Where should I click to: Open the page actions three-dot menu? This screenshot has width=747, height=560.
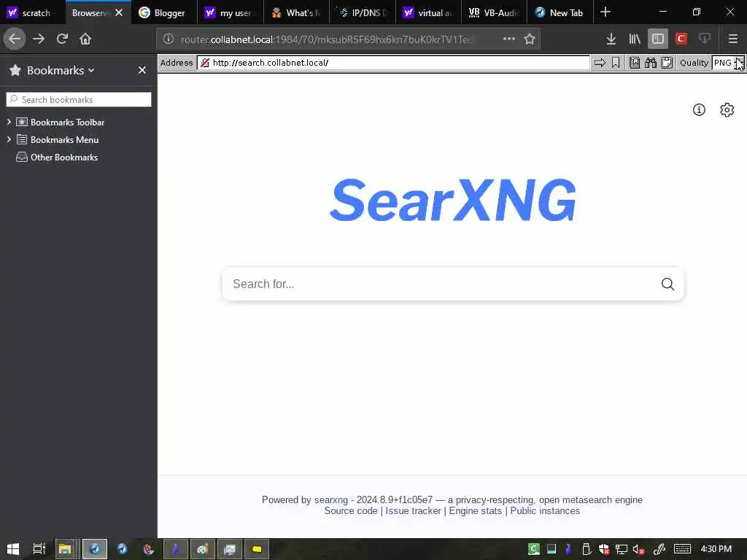coord(508,39)
